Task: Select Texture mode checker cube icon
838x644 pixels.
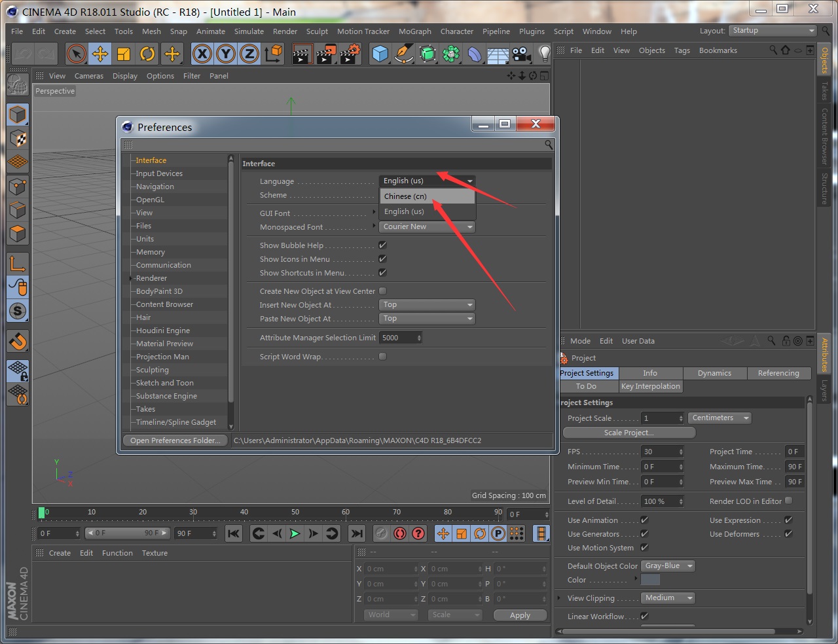Action: pyautogui.click(x=18, y=138)
